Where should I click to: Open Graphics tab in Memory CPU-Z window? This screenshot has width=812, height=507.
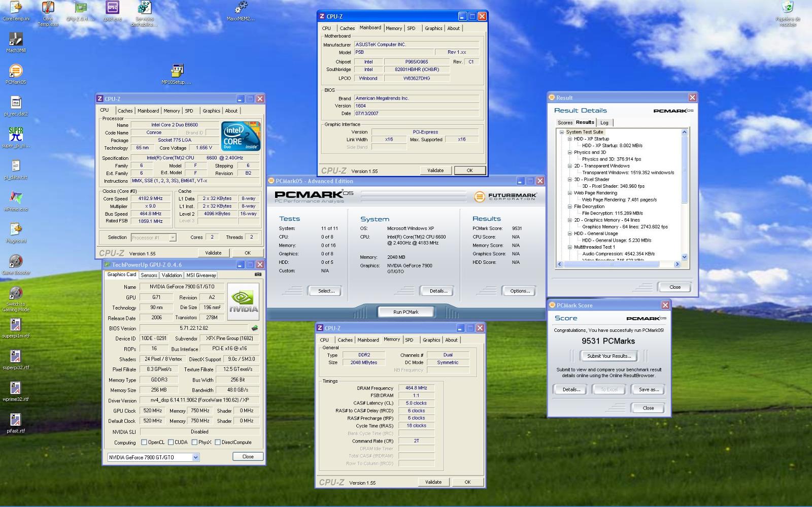tap(431, 340)
